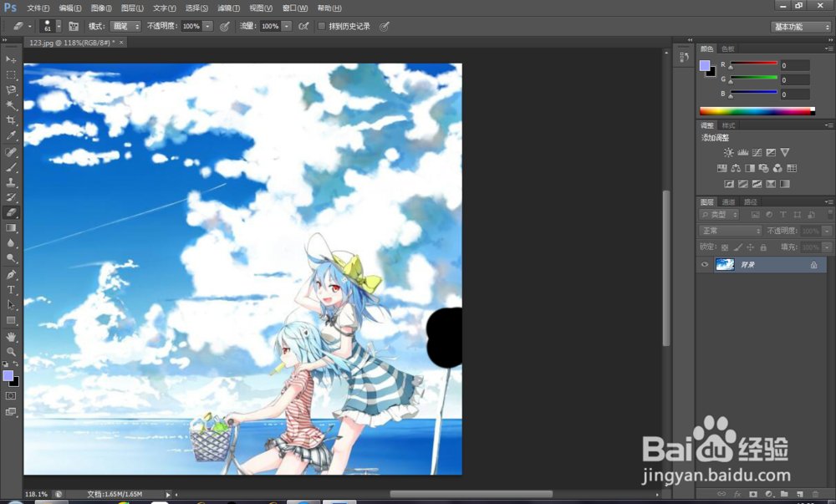Open the Color panel flyout menu
836x504 pixels.
pos(829,48)
